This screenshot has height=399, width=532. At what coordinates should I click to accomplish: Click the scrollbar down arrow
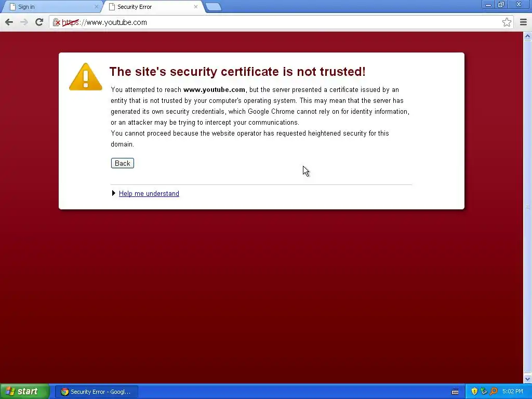(528, 379)
